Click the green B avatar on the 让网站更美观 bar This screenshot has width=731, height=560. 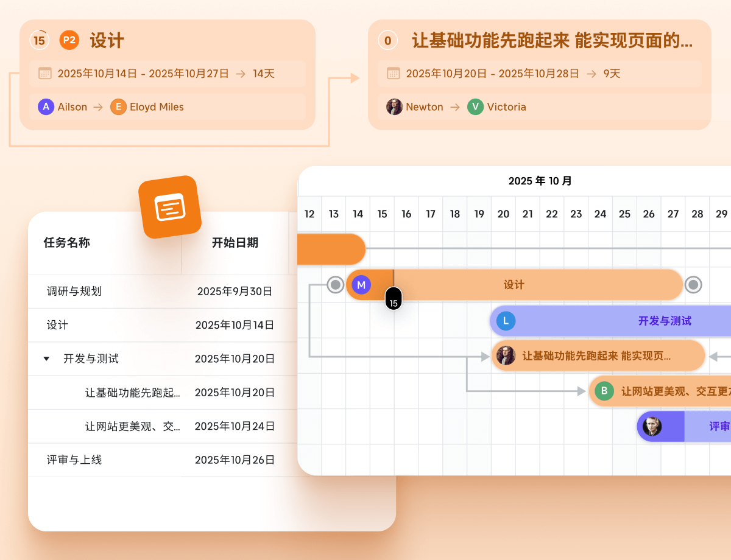point(604,391)
